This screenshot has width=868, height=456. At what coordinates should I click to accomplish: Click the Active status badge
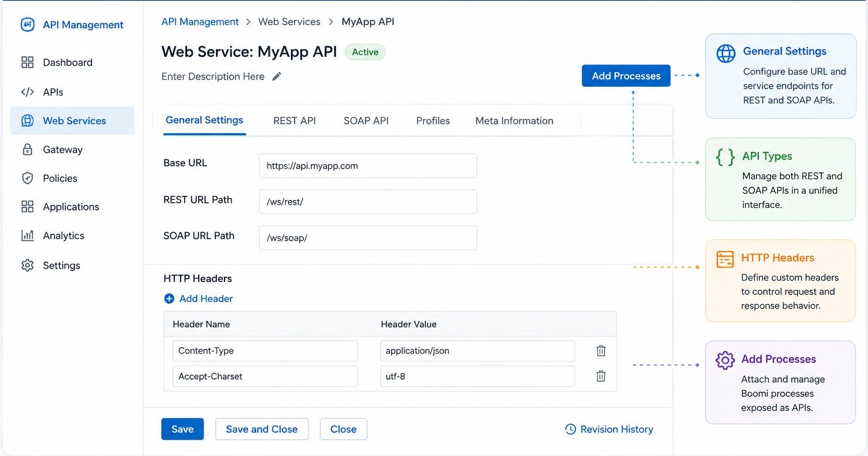pyautogui.click(x=365, y=52)
